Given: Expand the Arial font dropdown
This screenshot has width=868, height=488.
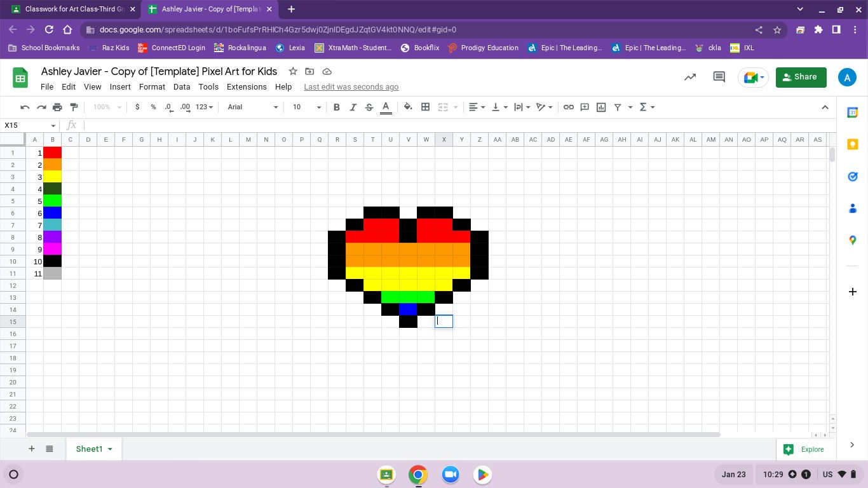Looking at the screenshot, I should (253, 107).
